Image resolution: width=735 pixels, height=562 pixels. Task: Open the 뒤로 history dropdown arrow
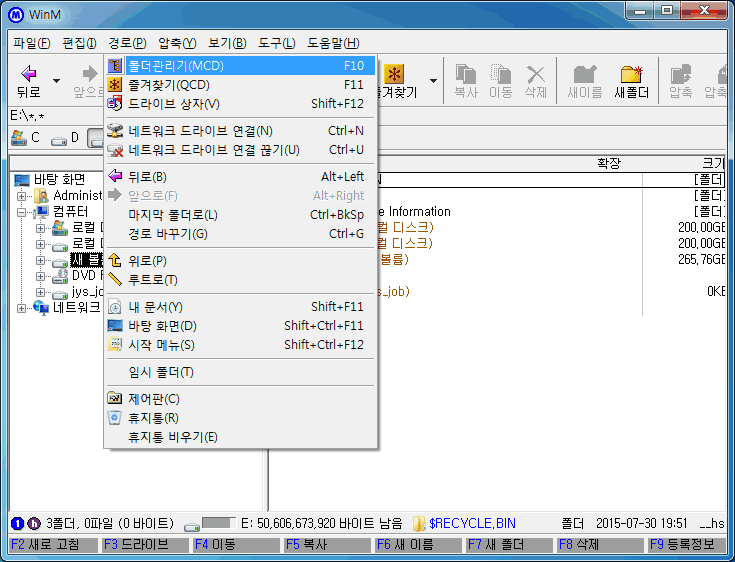[x=56, y=81]
